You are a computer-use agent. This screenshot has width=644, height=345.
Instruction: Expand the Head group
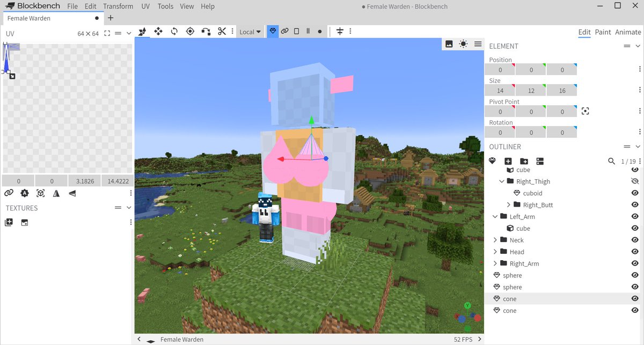pos(495,252)
